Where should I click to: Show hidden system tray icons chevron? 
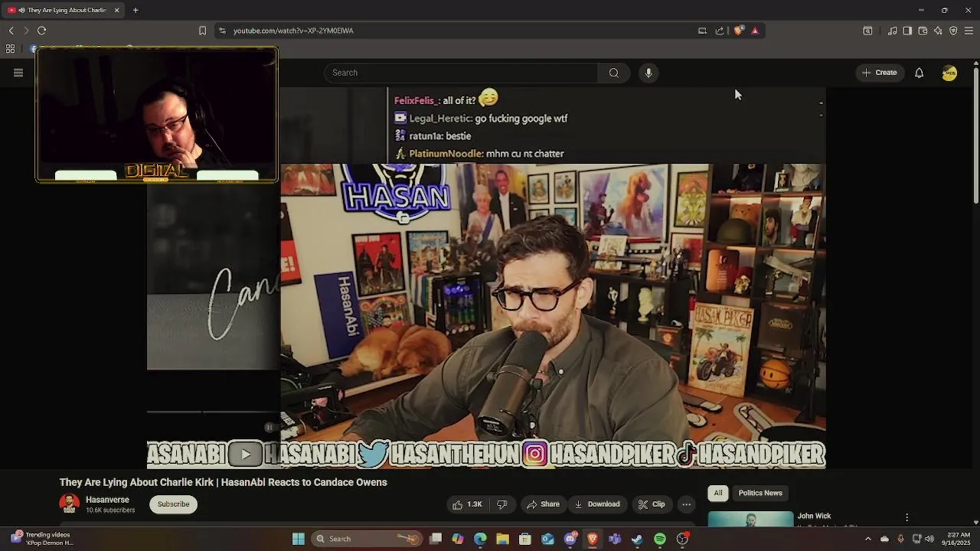pos(867,539)
